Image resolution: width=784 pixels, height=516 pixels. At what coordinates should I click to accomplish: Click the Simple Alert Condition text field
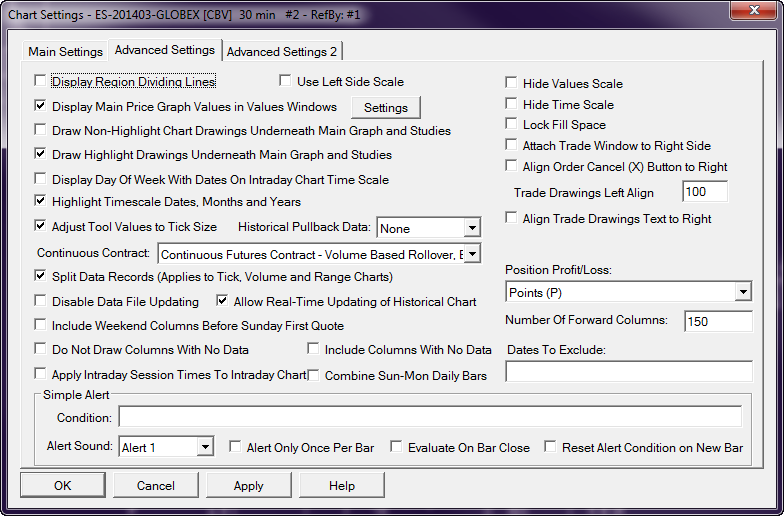pos(430,416)
